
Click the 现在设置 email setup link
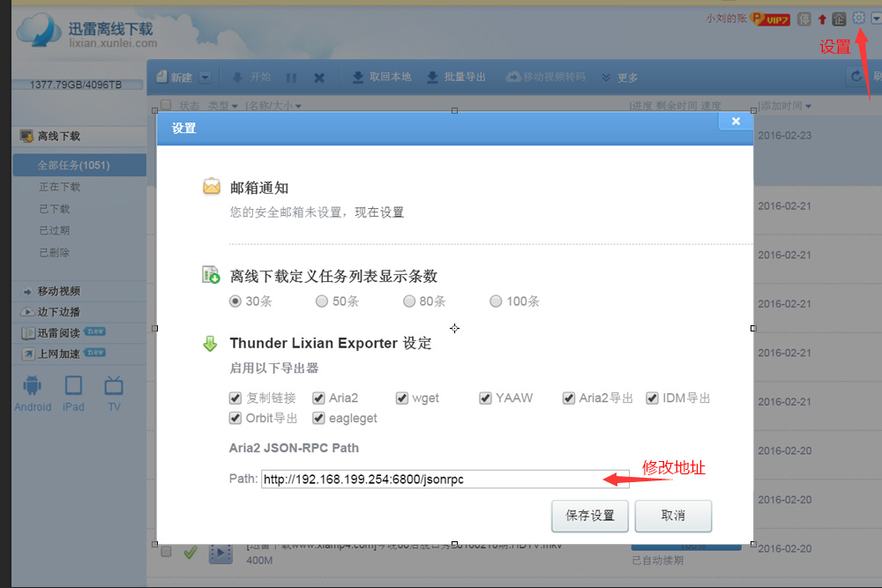coord(379,212)
